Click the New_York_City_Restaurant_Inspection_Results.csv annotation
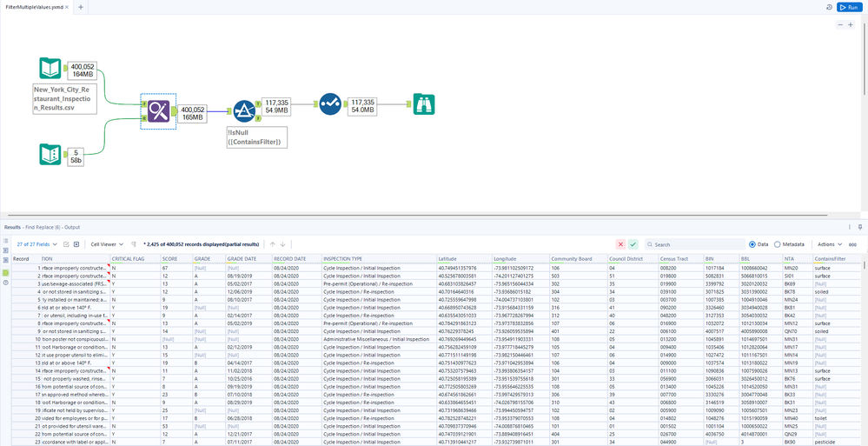The image size is (868, 446). 65,98
